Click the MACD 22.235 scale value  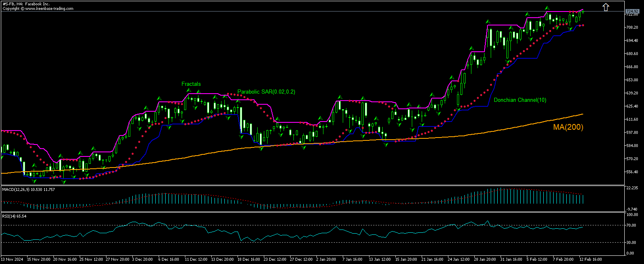(x=631, y=188)
